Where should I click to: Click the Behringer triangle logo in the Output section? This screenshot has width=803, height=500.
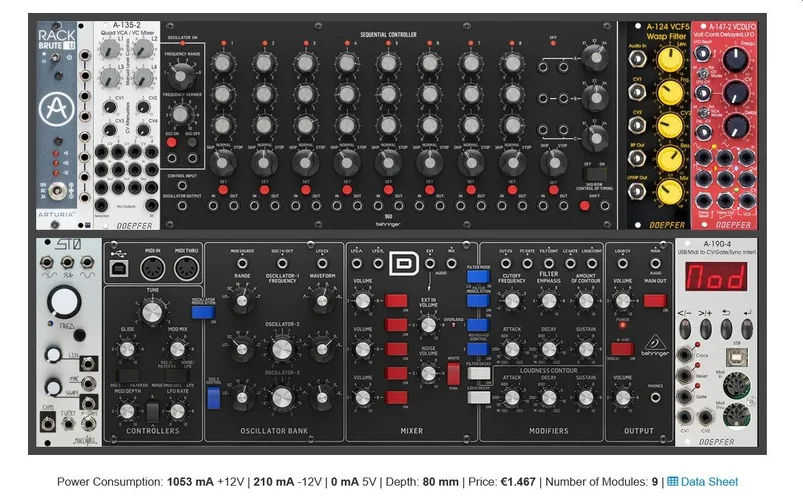654,343
